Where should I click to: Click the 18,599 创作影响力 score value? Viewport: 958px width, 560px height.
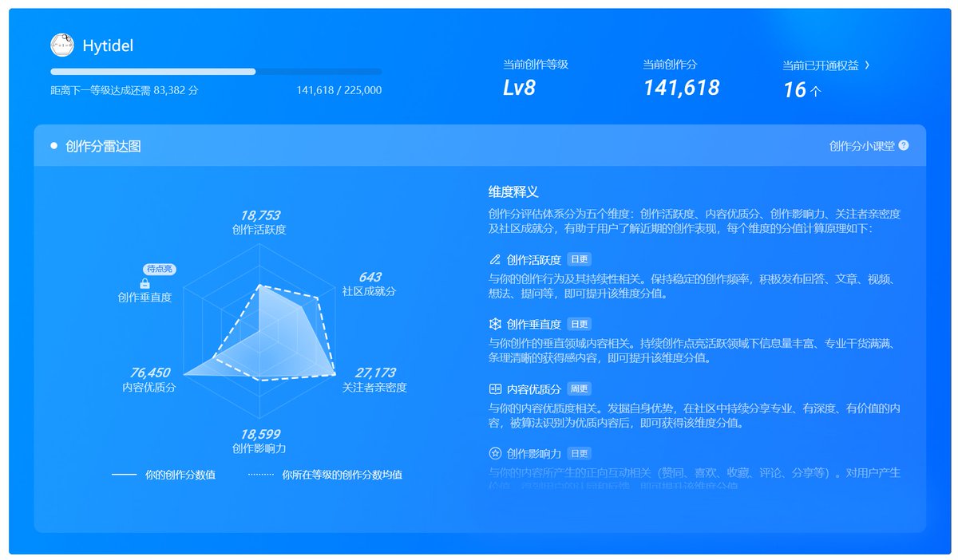pos(259,434)
